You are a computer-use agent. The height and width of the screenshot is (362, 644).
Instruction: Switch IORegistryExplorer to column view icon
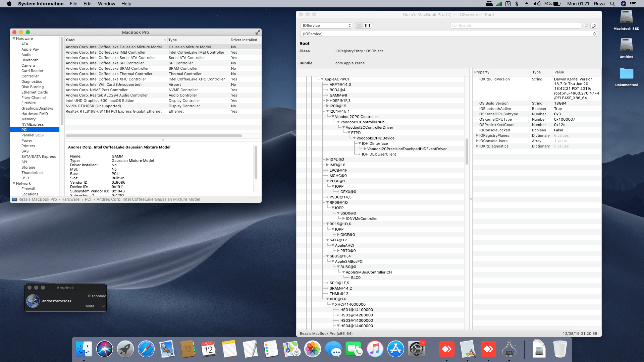coord(368,25)
